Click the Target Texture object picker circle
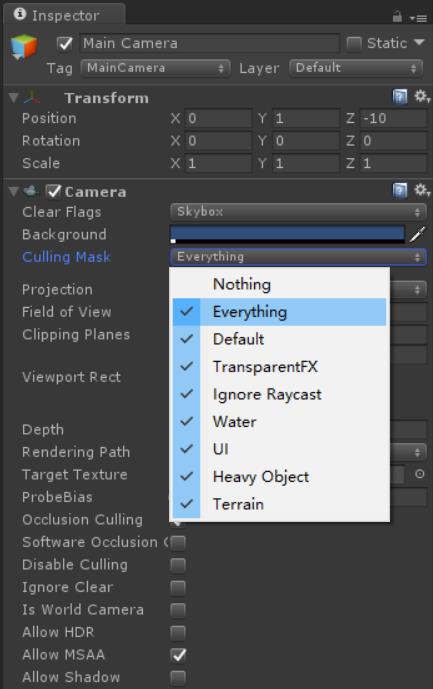 420,474
